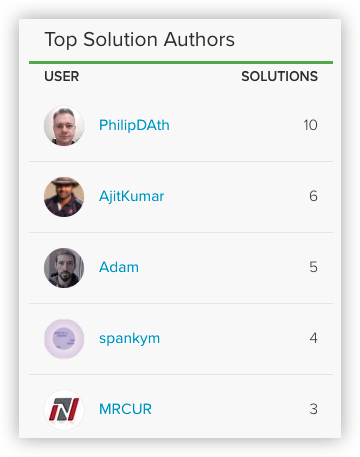Follow the MRCUR username link
Viewport: 360px width, 457px height.
125,409
